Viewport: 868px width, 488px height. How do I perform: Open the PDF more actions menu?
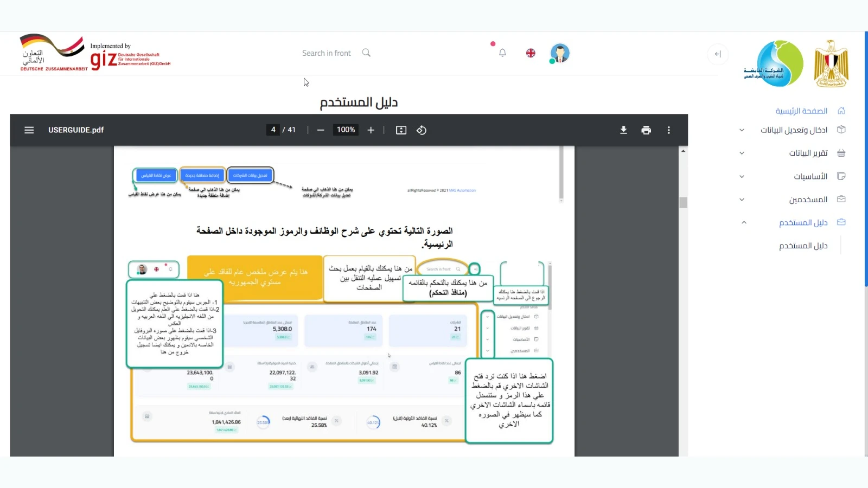tap(669, 130)
